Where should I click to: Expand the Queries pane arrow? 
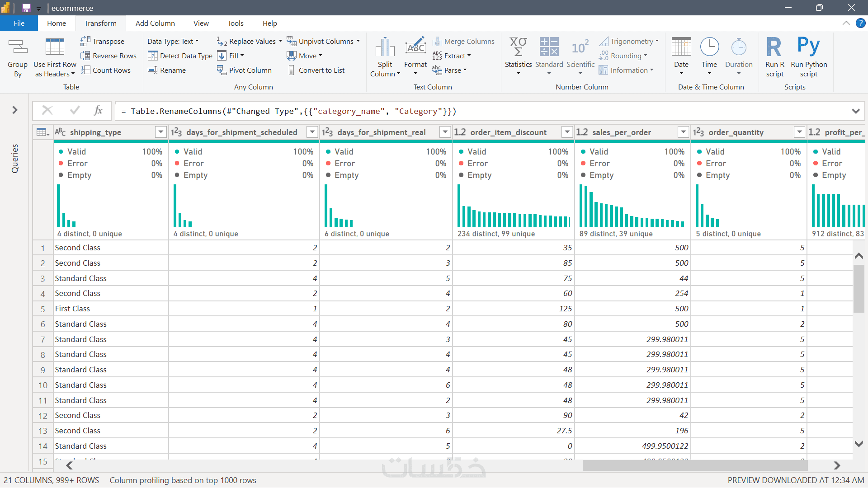[15, 110]
